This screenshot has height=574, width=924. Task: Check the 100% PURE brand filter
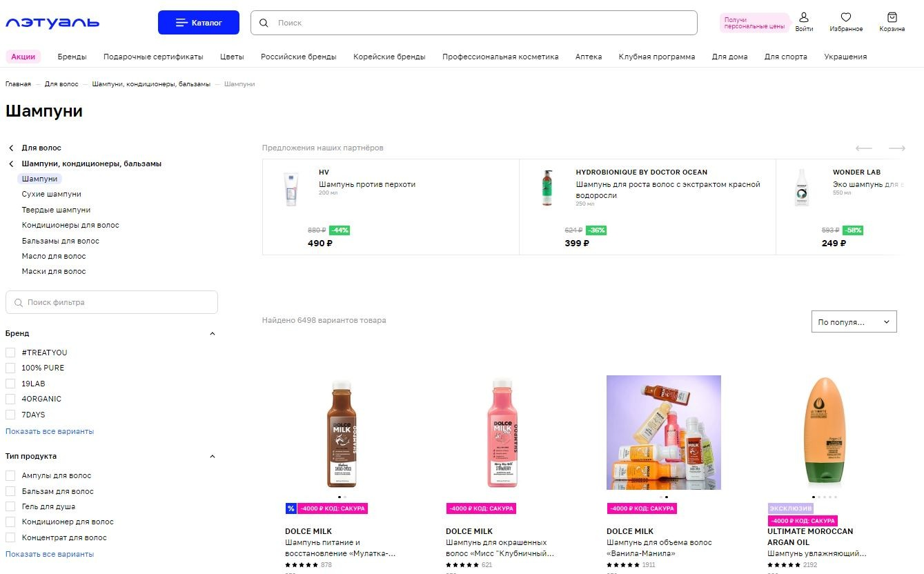coord(10,368)
